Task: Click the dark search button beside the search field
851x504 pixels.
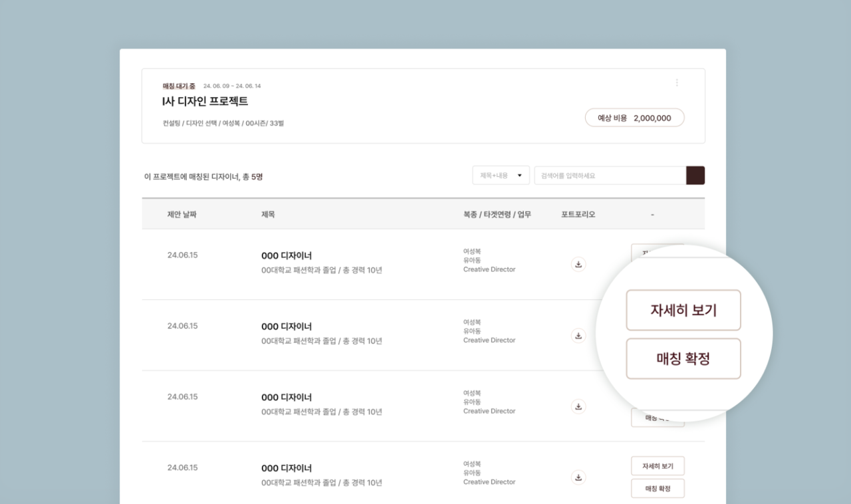Action: point(695,176)
